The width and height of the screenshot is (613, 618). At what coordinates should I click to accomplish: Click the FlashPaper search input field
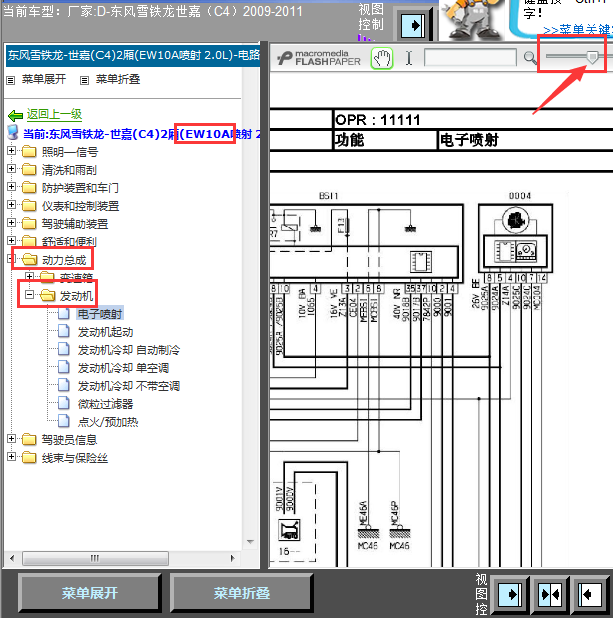470,58
